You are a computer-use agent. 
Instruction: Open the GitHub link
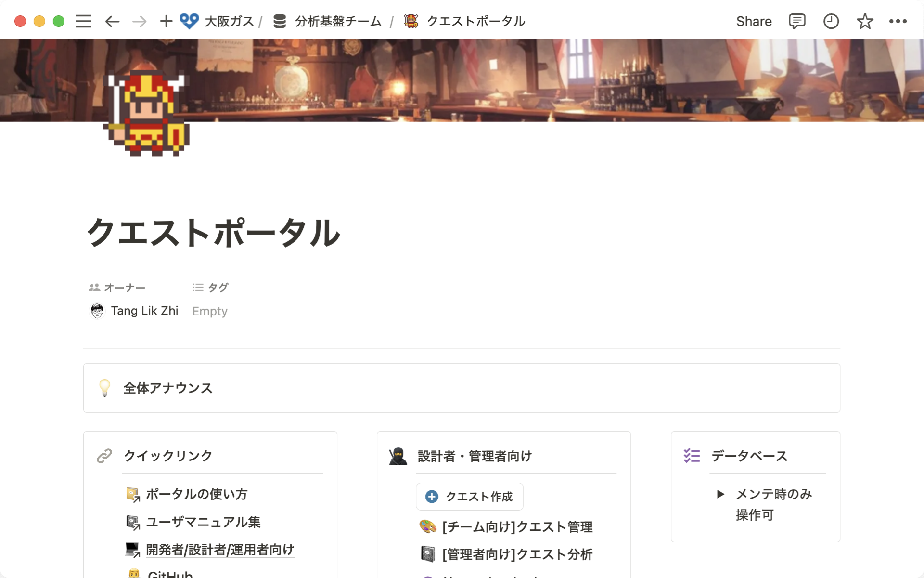click(170, 573)
